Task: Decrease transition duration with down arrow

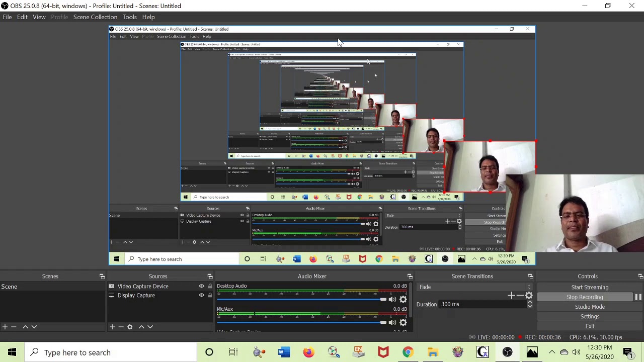Action: click(x=530, y=306)
